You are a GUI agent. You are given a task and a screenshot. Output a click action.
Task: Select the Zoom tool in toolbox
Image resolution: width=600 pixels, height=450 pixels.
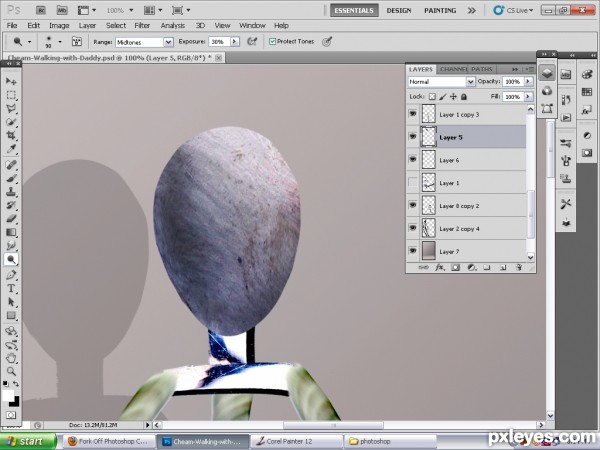tap(11, 371)
